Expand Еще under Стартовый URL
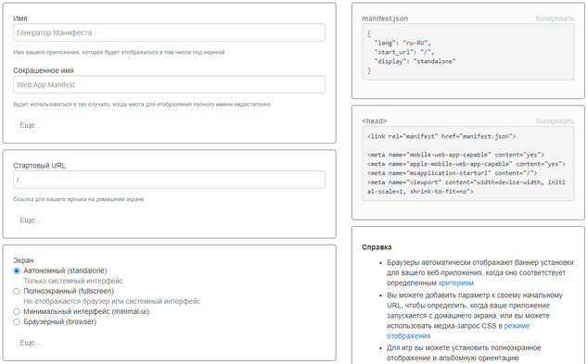 (30, 220)
